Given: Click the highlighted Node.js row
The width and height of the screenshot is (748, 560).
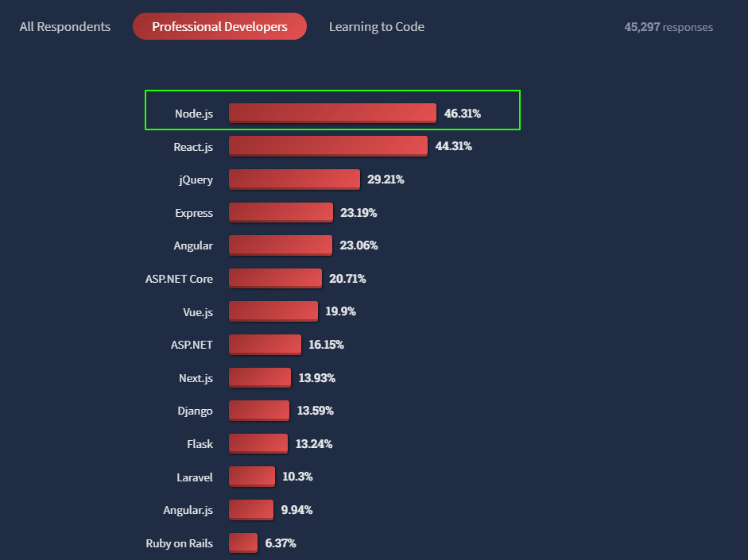Looking at the screenshot, I should 331,110.
